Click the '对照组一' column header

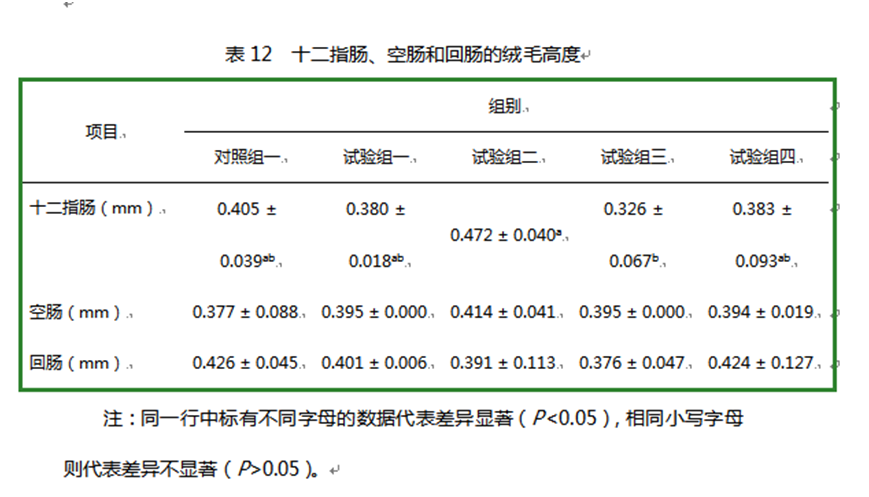coord(247,157)
